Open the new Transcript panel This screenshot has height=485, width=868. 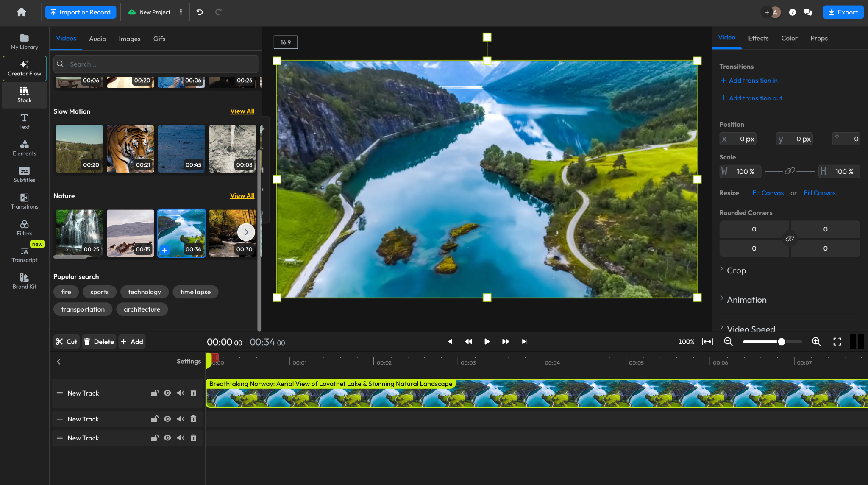tap(24, 254)
